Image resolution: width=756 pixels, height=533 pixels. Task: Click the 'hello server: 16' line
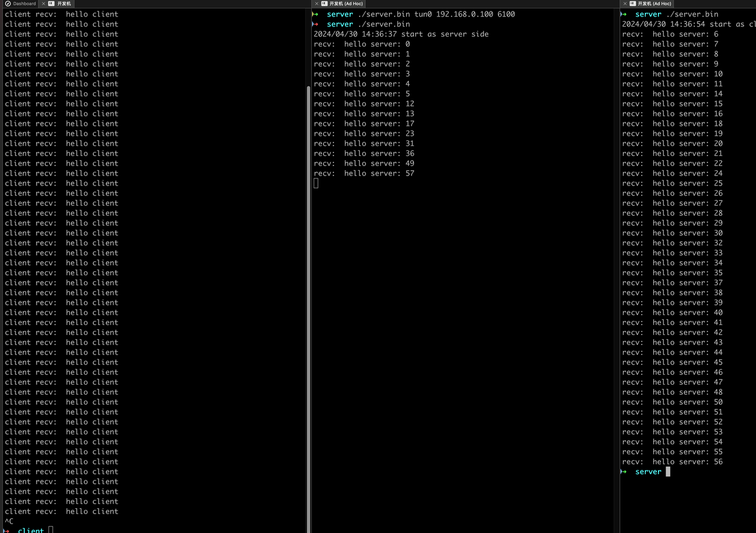[x=672, y=113]
